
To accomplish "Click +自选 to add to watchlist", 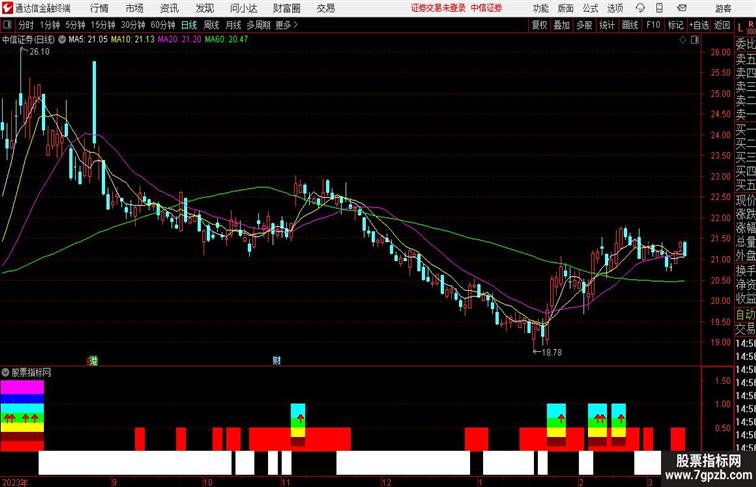I will click(x=699, y=25).
